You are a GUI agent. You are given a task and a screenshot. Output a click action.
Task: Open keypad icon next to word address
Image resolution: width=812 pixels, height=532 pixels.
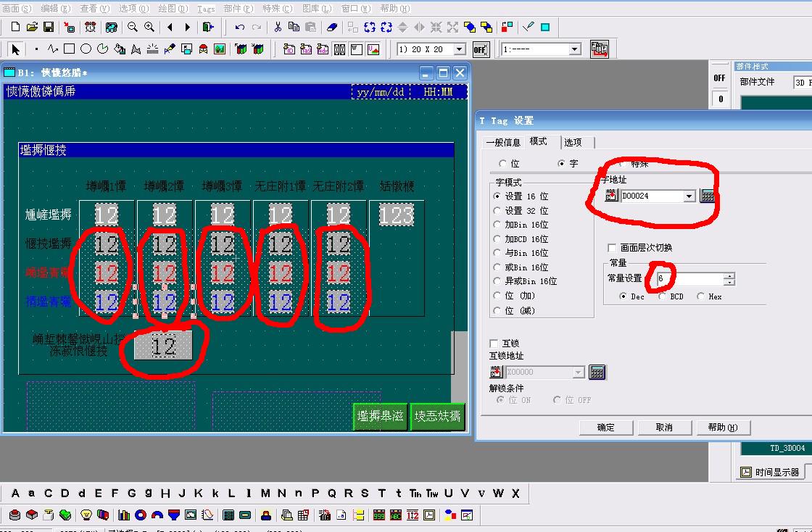tap(708, 196)
